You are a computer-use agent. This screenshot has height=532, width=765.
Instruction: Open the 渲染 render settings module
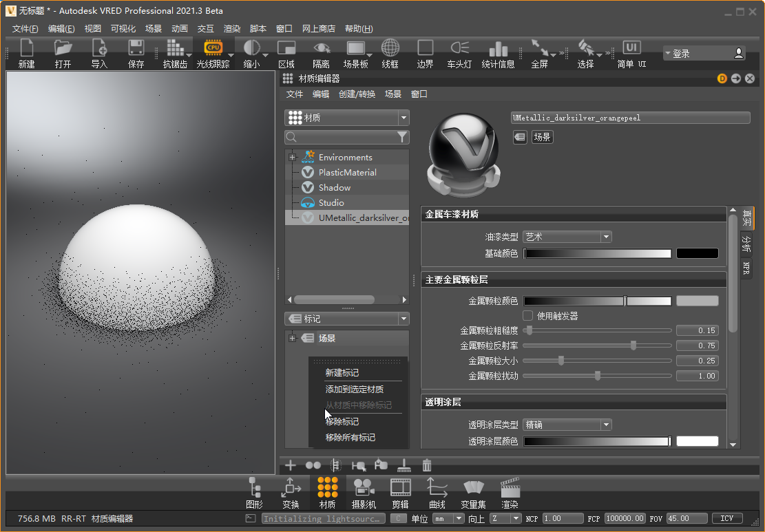(510, 493)
